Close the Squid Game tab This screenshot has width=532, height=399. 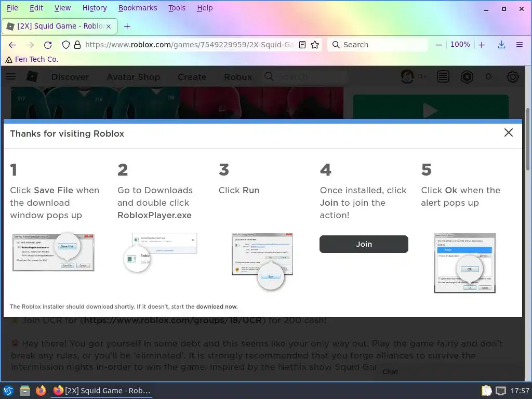(109, 26)
